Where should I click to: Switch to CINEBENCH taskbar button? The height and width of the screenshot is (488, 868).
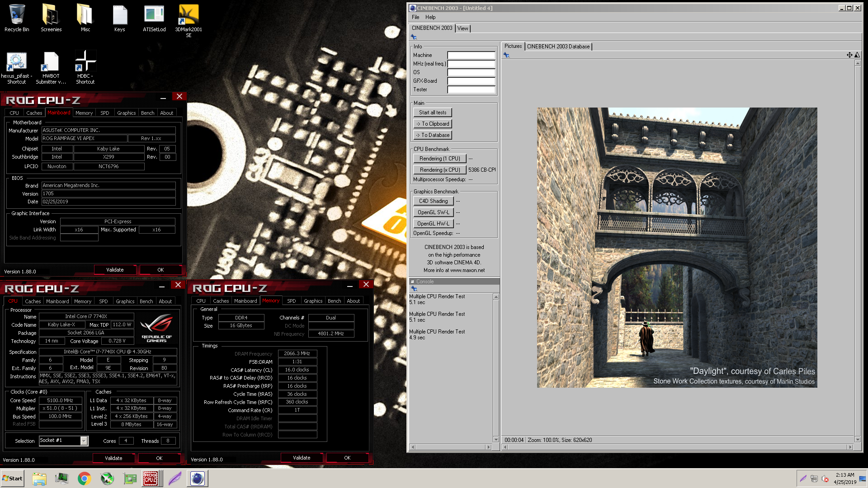tap(197, 479)
